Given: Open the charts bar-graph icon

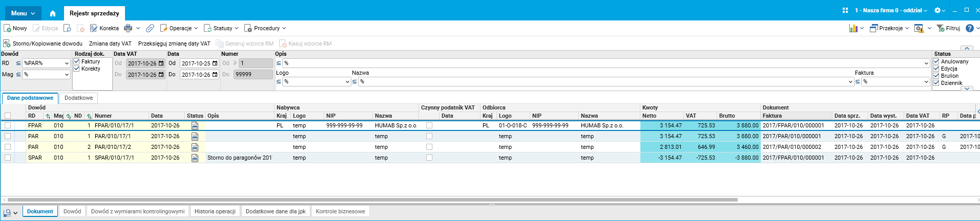Looking at the screenshot, I should [x=853, y=28].
